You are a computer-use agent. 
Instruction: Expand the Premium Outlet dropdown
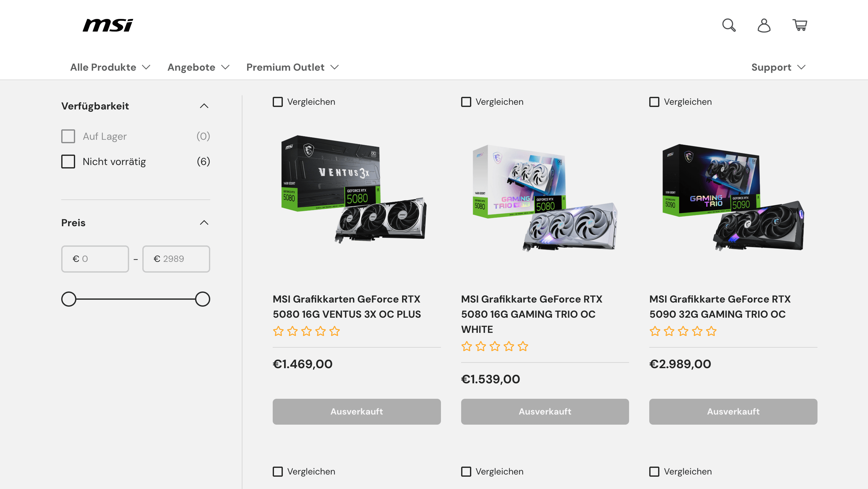point(292,67)
